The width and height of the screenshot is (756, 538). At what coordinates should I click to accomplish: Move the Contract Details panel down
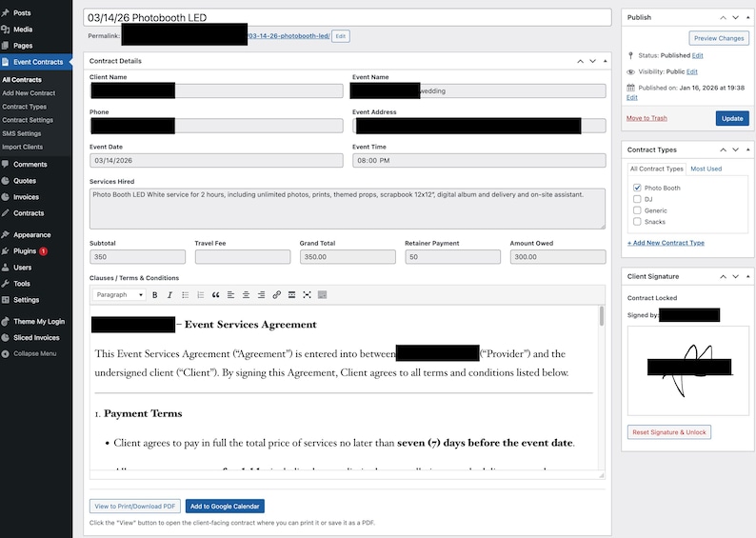click(592, 61)
